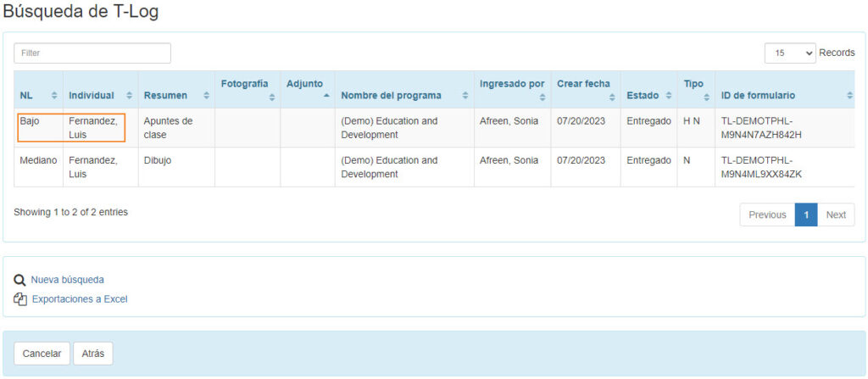Viewport: 868px width, 379px height.
Task: Sort by Resumen column arrows
Action: click(206, 95)
